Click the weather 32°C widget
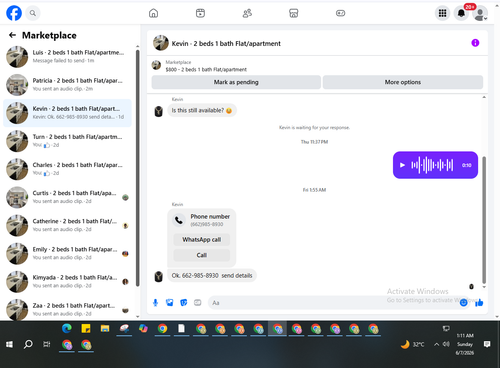Viewport: 500px width, 368px height. coord(413,344)
